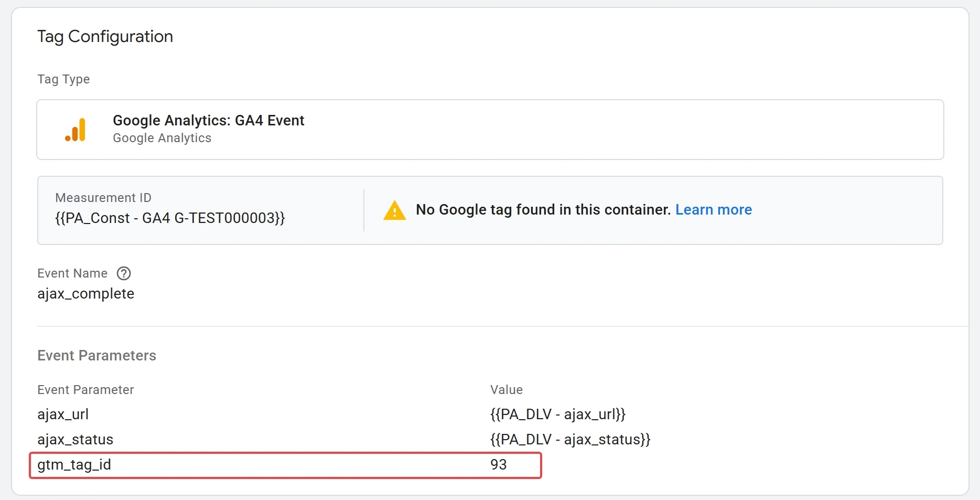Select the Google Analytics: GA4 Event tag type
The height and width of the screenshot is (500, 980).
click(x=490, y=130)
